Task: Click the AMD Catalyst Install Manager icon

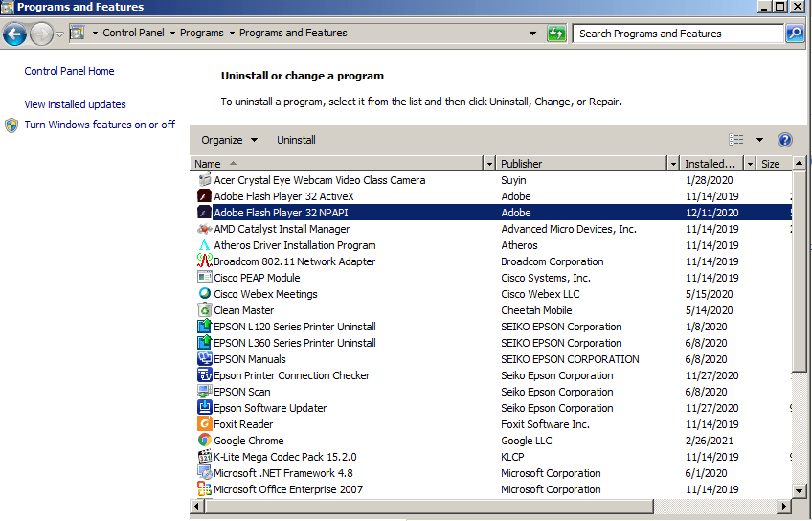Action: coord(205,229)
